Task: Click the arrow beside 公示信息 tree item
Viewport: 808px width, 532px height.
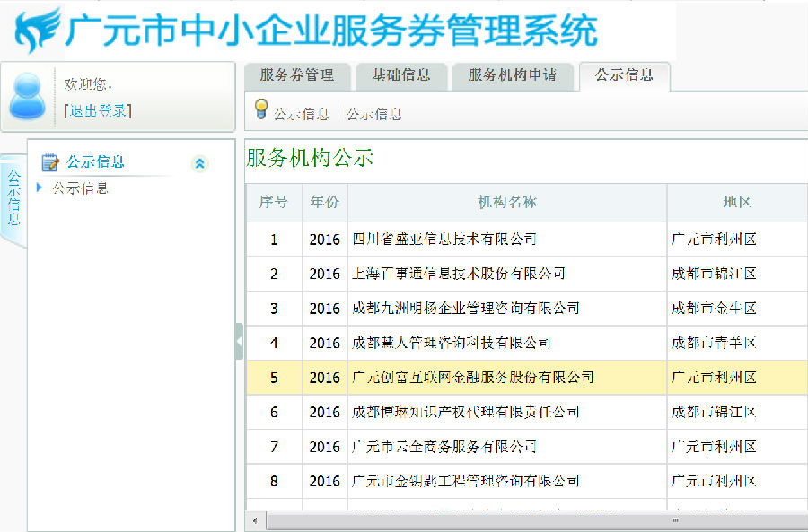Action: [x=40, y=188]
